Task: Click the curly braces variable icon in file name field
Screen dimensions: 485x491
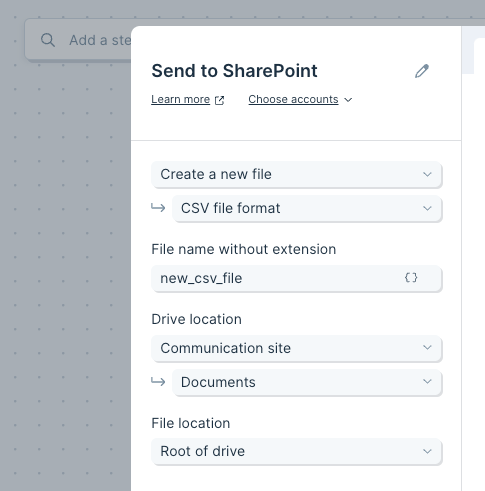Action: [x=411, y=278]
